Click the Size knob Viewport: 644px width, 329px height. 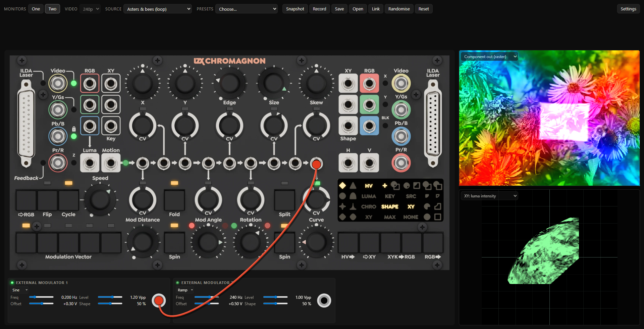click(x=274, y=83)
